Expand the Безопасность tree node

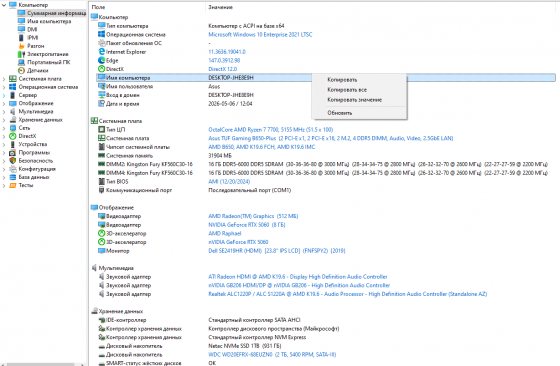pos(4,161)
